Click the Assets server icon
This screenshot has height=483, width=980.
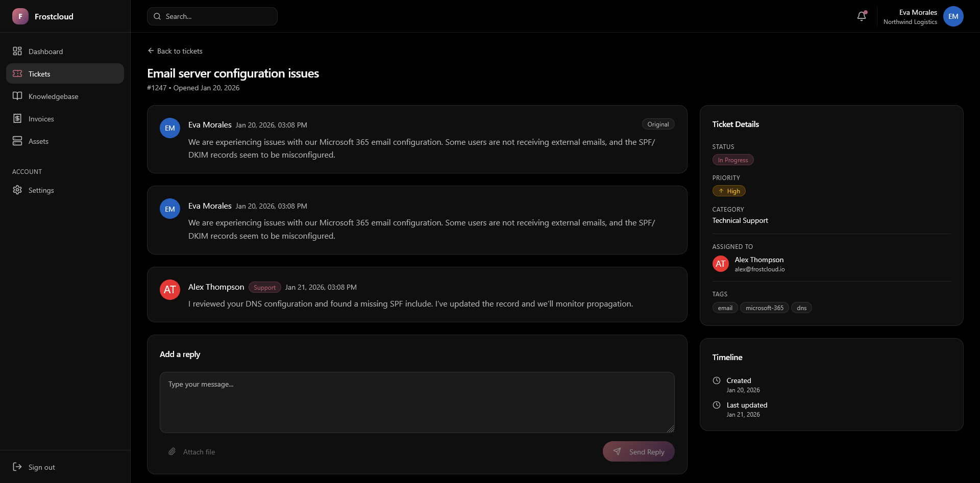tap(17, 141)
